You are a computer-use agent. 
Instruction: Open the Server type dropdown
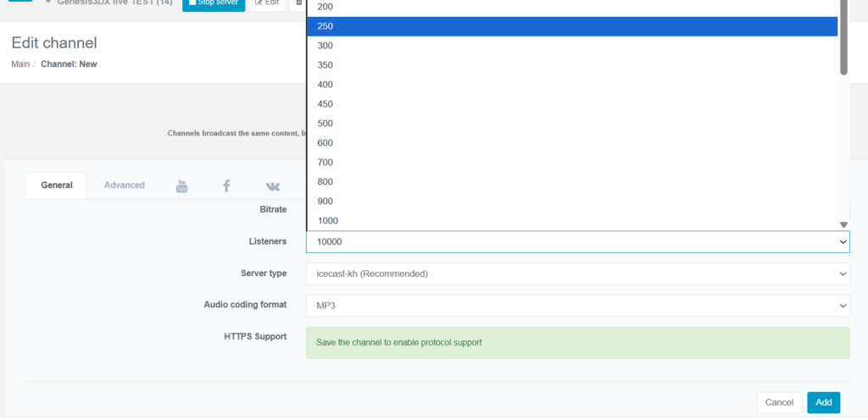click(x=577, y=274)
